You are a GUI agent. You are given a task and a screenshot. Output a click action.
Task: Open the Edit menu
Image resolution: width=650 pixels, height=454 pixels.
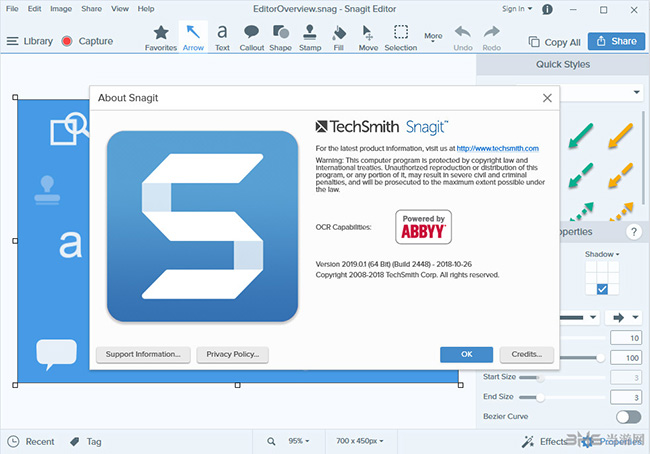point(34,9)
